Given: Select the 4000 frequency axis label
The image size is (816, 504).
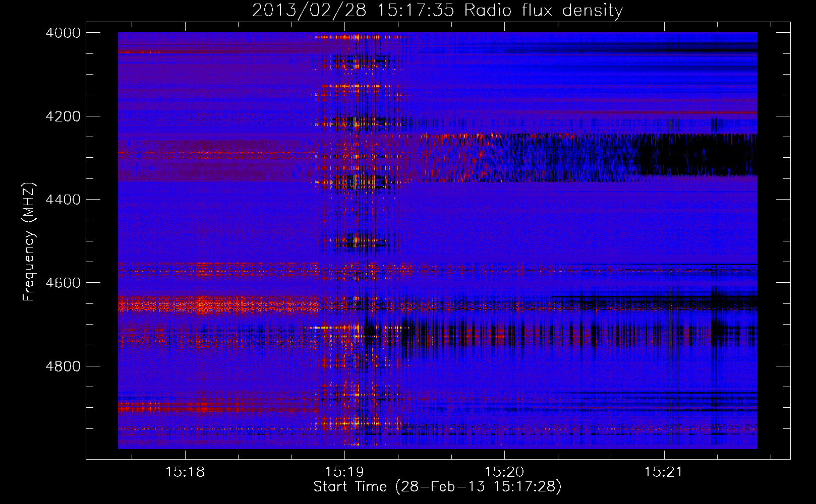Looking at the screenshot, I should (63, 33).
